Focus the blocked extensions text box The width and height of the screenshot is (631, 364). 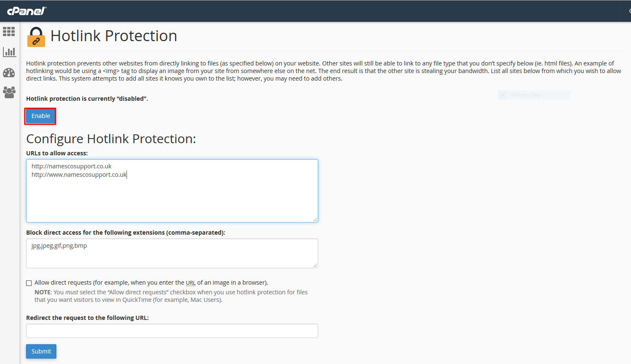tap(172, 253)
